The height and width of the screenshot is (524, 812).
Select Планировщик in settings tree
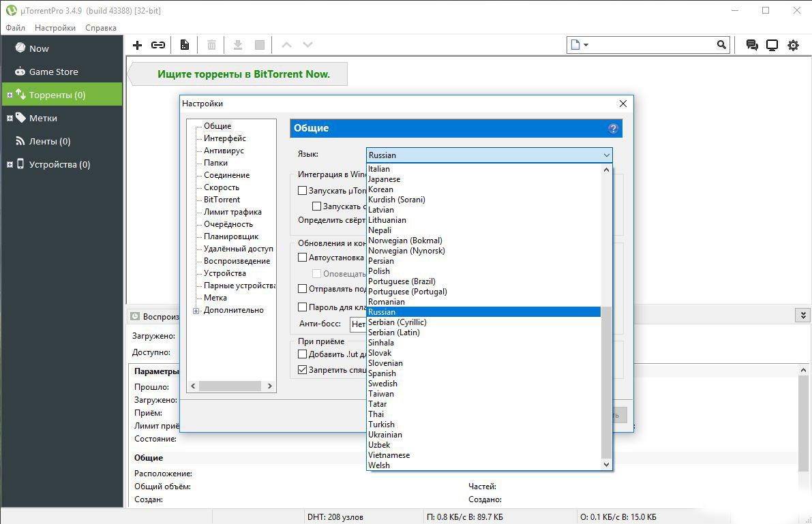click(231, 236)
